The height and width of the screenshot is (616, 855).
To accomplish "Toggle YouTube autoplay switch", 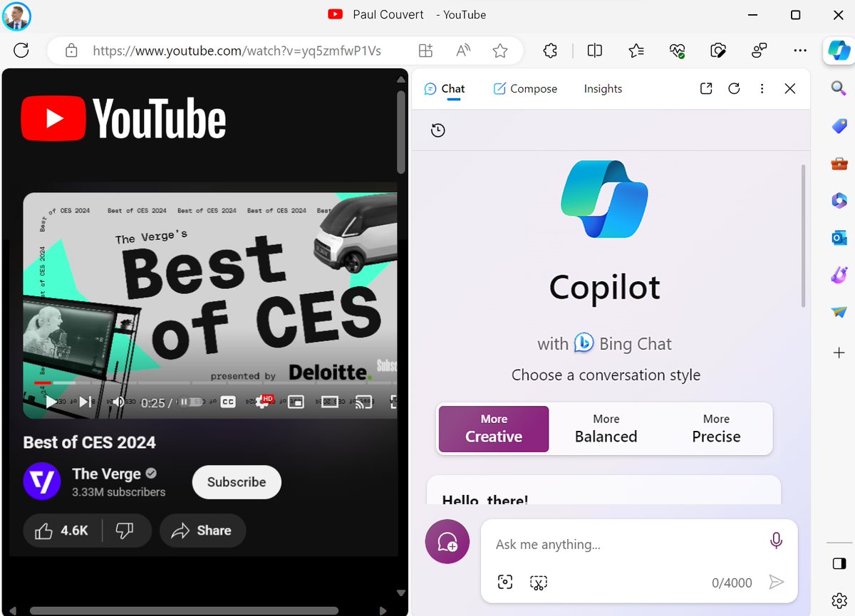I will tap(190, 402).
